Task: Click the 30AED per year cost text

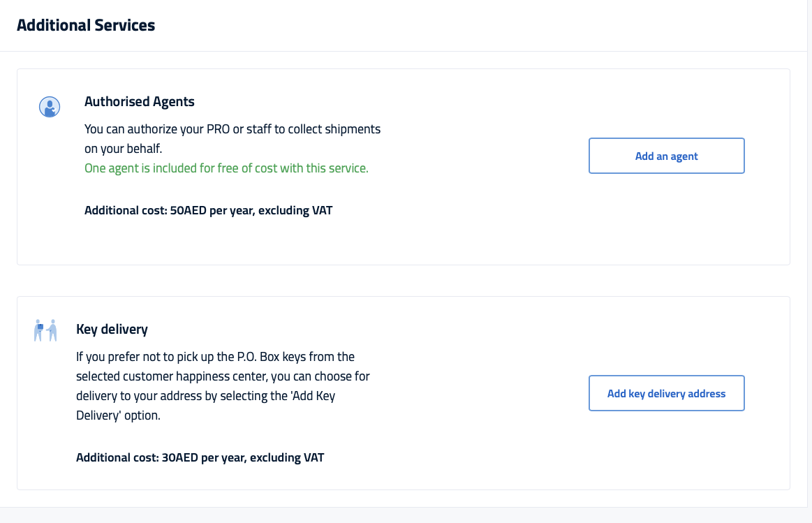Action: [x=200, y=458]
